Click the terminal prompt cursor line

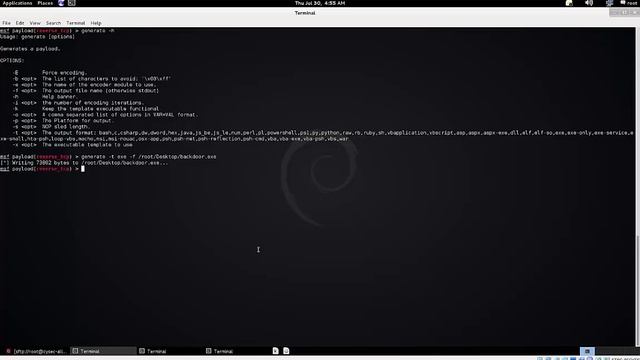(42, 169)
